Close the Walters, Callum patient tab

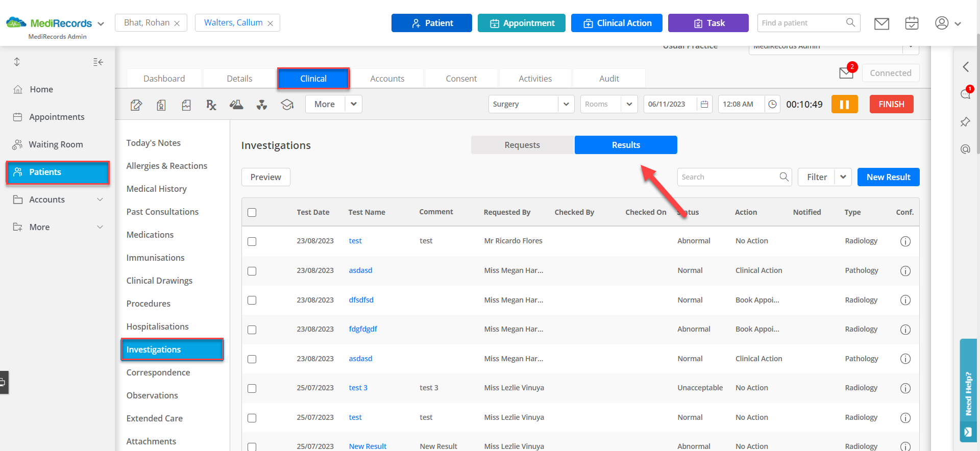click(x=270, y=23)
